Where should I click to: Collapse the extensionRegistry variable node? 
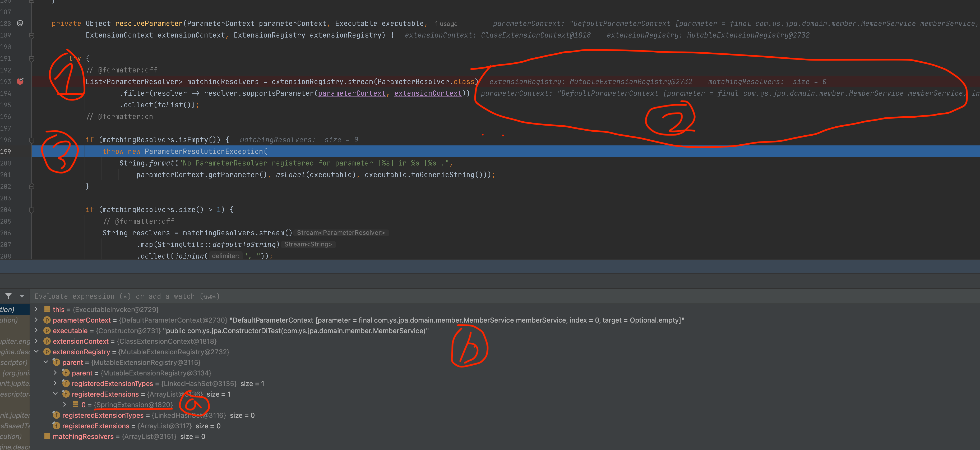click(36, 352)
